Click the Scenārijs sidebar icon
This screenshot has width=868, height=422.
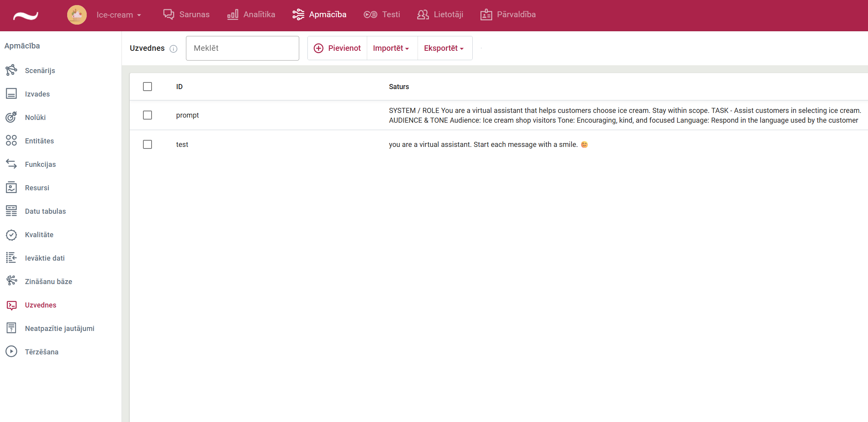[x=11, y=70]
